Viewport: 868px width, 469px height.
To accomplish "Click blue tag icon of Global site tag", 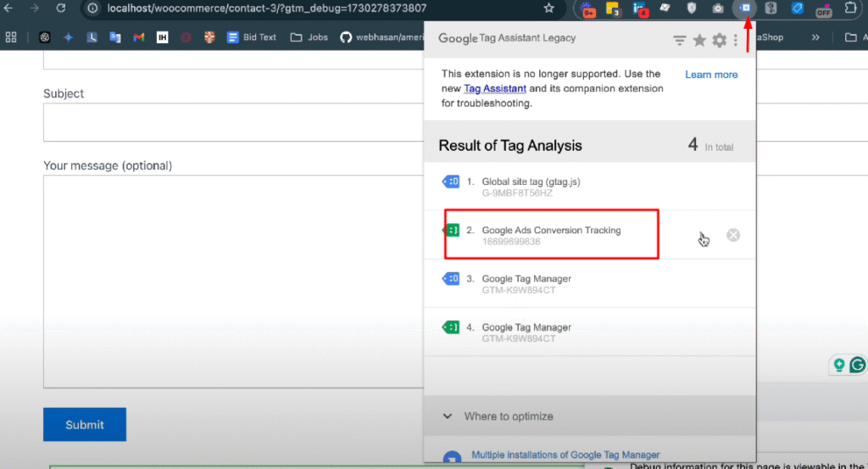I will [x=451, y=181].
